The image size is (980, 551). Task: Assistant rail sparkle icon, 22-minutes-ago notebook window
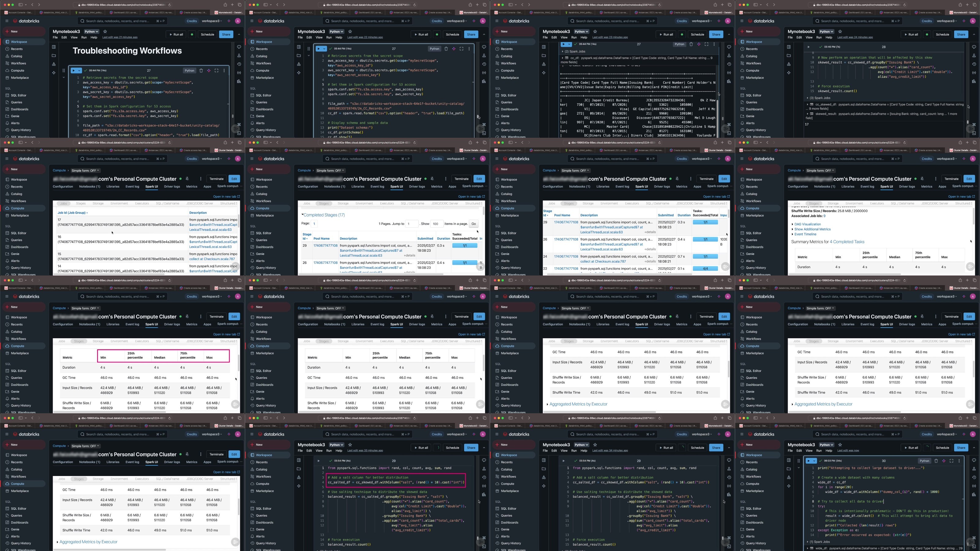[299, 73]
